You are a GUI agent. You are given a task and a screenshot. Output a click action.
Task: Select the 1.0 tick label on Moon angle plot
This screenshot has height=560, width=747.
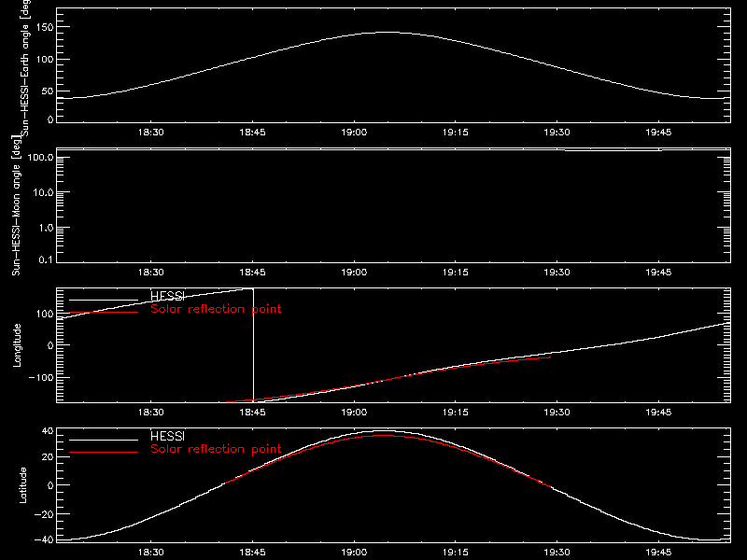(46, 228)
